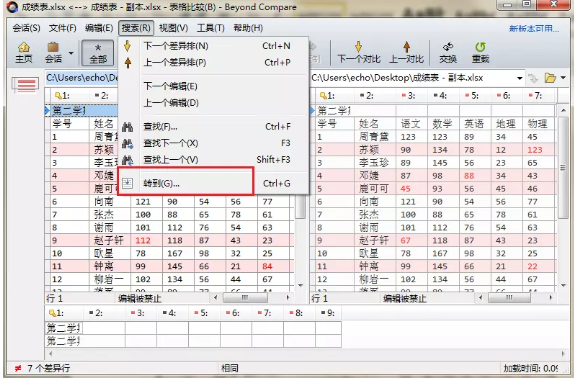The image size is (574, 378).
Task: Click the 7 个差异行 status entry
Action: (48, 368)
